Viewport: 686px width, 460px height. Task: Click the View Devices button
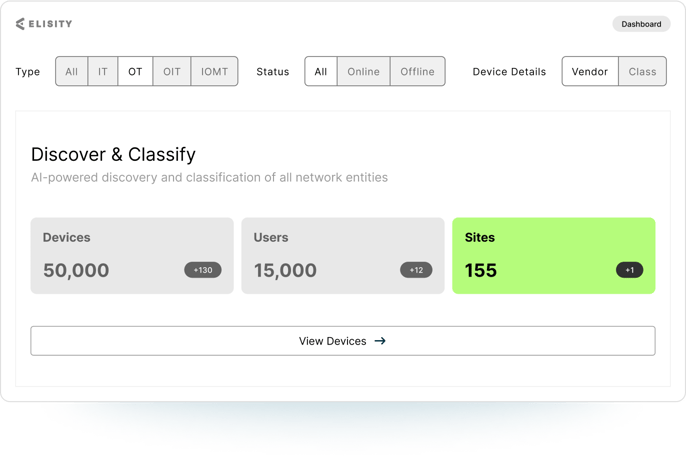[343, 341]
